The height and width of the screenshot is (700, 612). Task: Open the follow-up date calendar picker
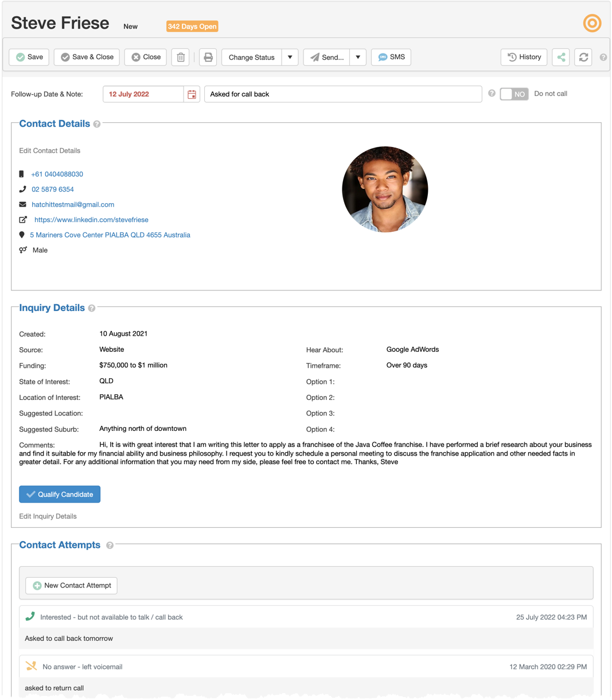point(192,94)
